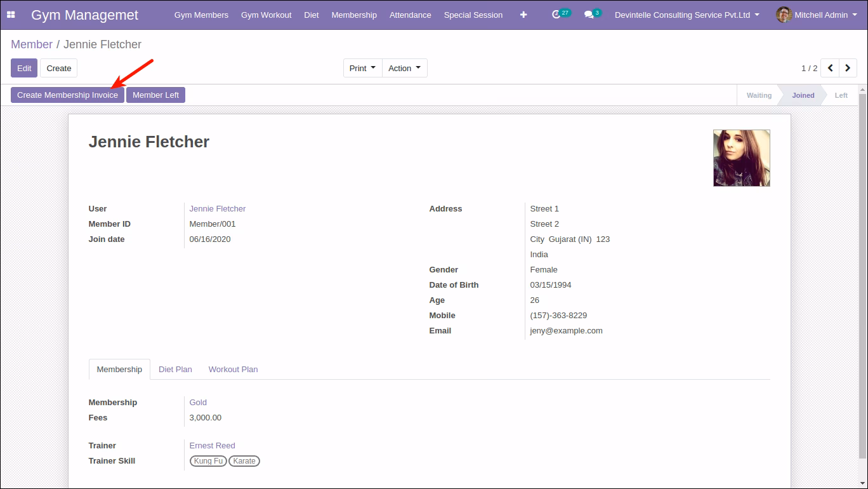
Task: Open the Gym Workout menu
Action: (x=266, y=15)
